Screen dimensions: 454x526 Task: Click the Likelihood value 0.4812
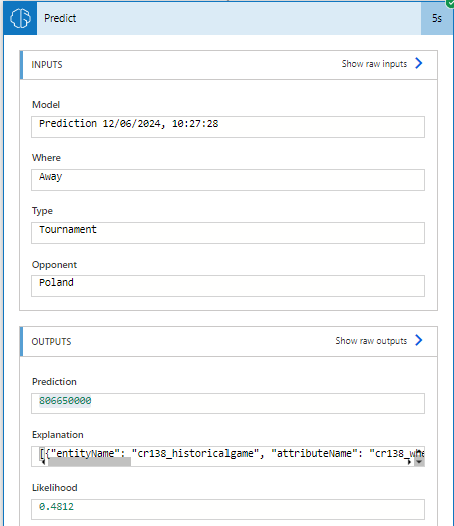[56, 507]
